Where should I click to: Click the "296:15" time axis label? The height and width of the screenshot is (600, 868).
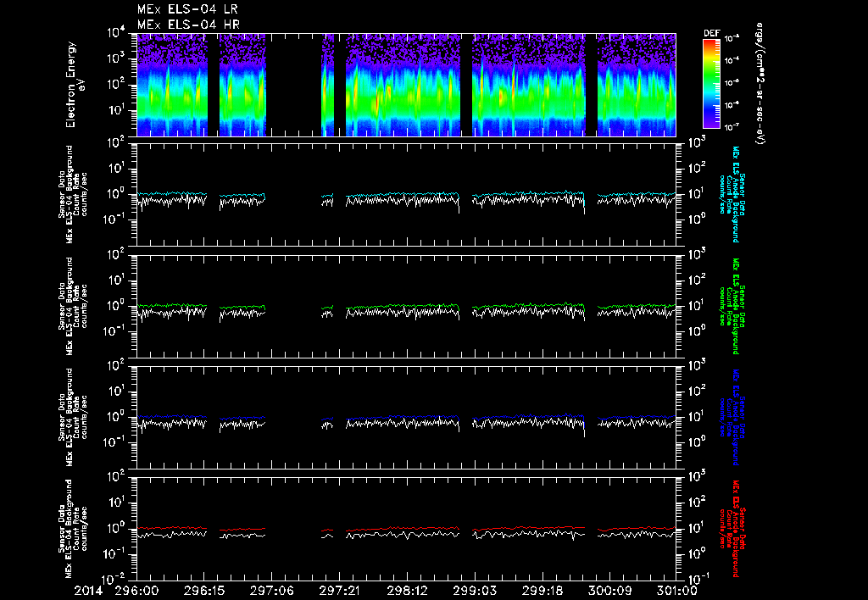pyautogui.click(x=204, y=591)
